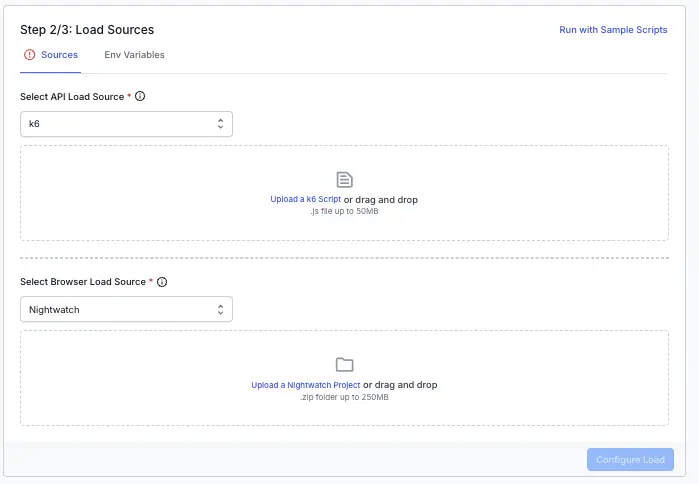This screenshot has height=484, width=699.
Task: Click the Sources tab error icon
Action: (x=29, y=55)
